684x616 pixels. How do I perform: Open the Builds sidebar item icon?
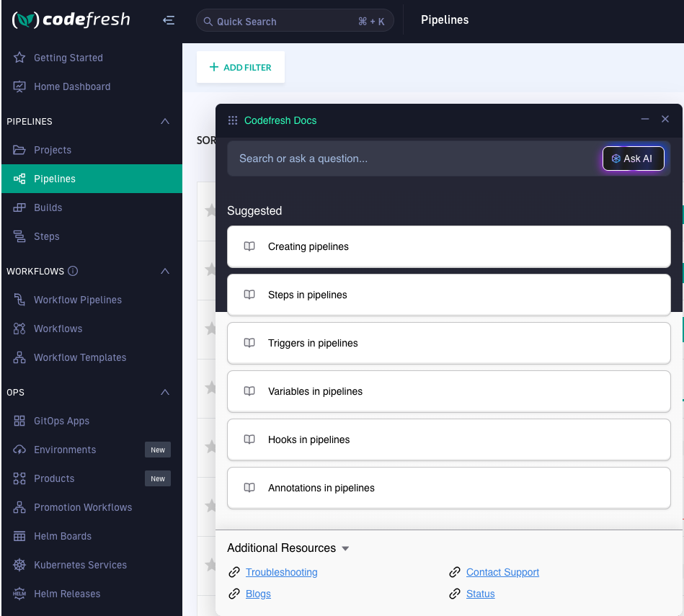[x=19, y=207]
